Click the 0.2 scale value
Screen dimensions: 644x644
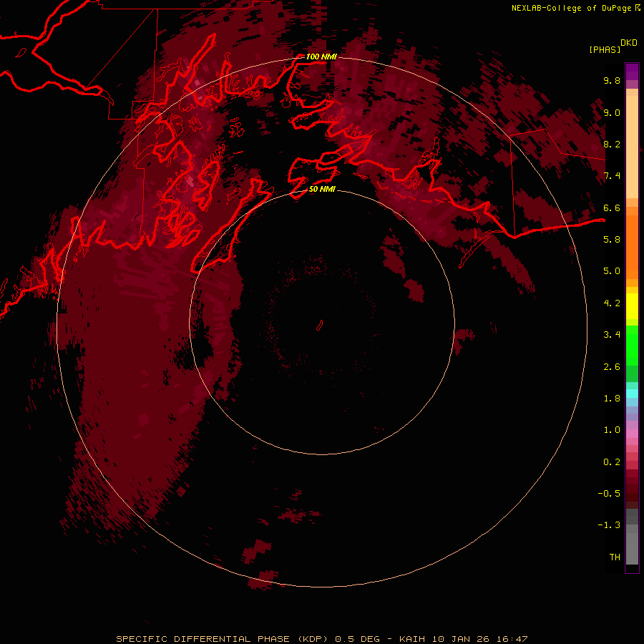coord(612,462)
